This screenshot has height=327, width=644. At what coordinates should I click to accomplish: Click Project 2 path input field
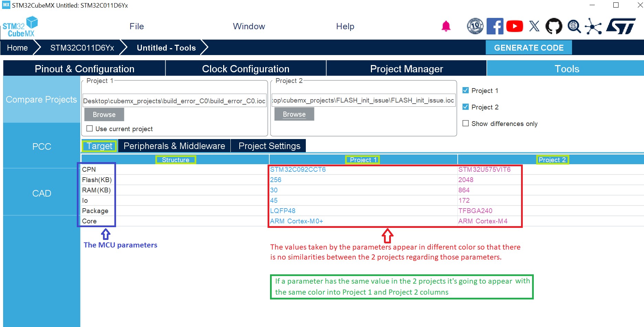[x=364, y=100]
